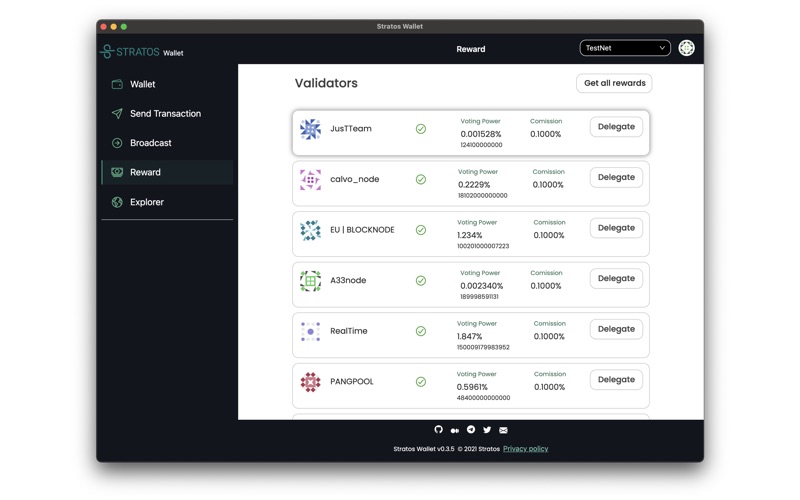Delegate to the calvo_node validator
800x500 pixels.
click(616, 177)
